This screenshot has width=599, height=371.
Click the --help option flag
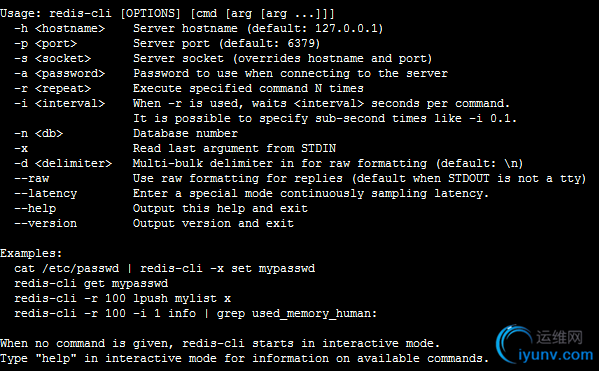[35, 209]
